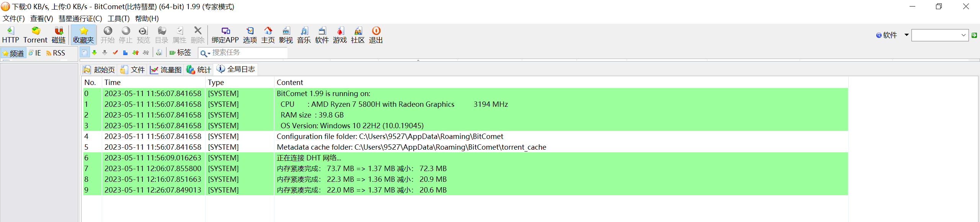
Task: Toggle the 收藏夹 favorites panel
Action: (x=83, y=35)
